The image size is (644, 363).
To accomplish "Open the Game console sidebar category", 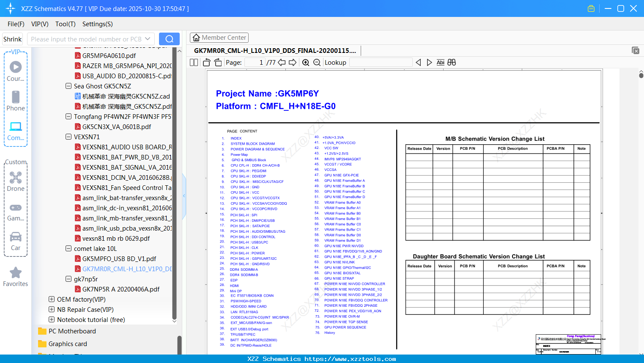I will tap(16, 212).
